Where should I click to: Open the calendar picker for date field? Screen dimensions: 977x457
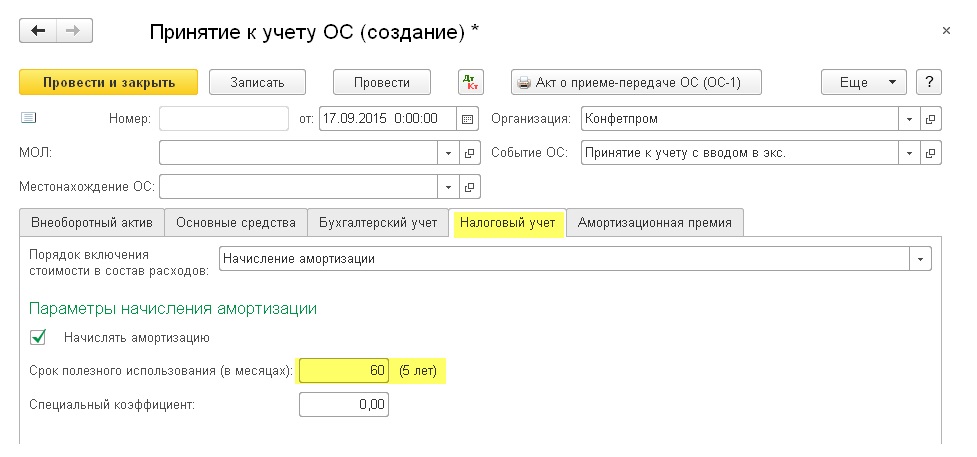click(467, 118)
